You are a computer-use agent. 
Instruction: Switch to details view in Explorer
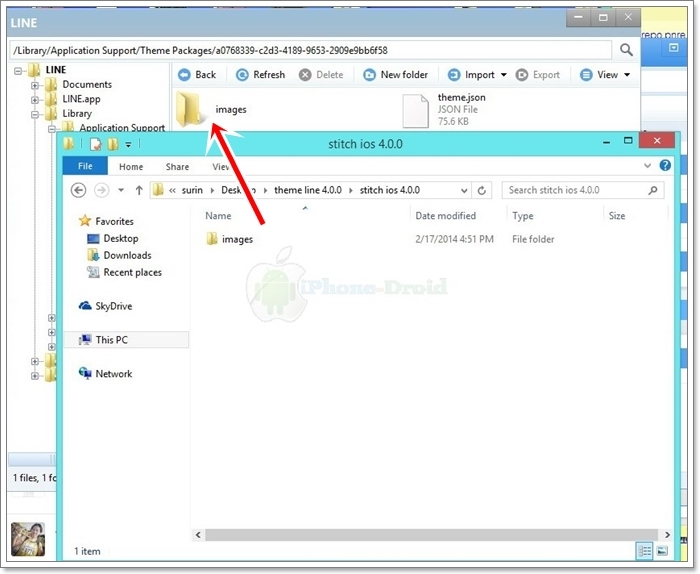[x=644, y=551]
